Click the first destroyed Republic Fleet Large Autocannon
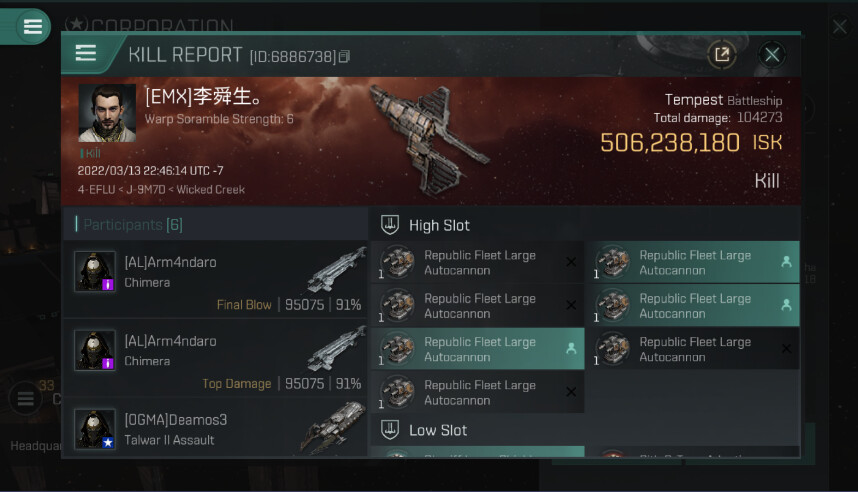Screen dimensions: 858x492 pyautogui.click(x=478, y=262)
